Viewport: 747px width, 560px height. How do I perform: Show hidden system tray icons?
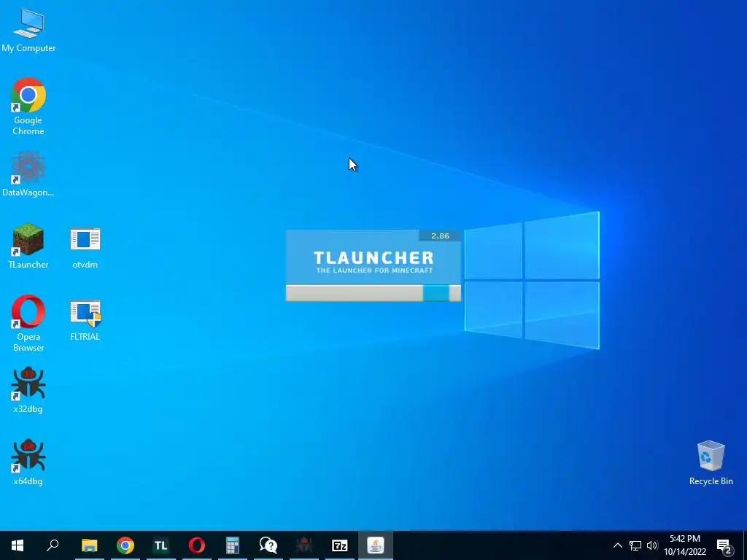[617, 545]
